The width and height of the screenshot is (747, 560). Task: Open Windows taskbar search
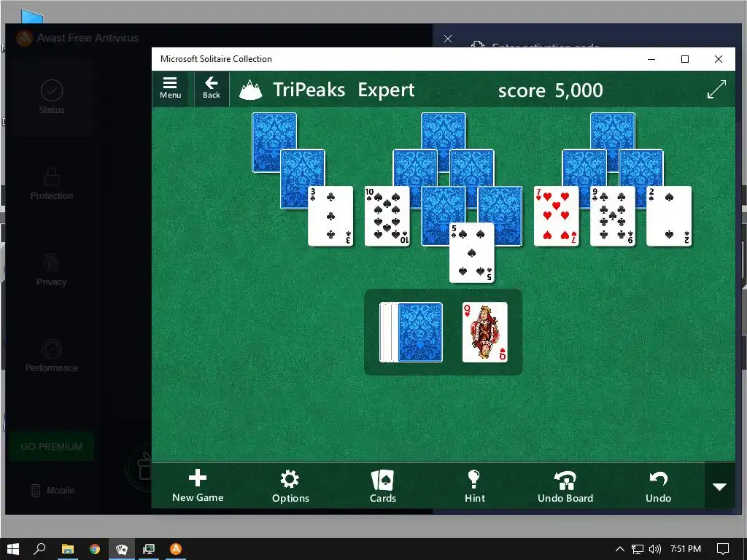click(x=39, y=549)
